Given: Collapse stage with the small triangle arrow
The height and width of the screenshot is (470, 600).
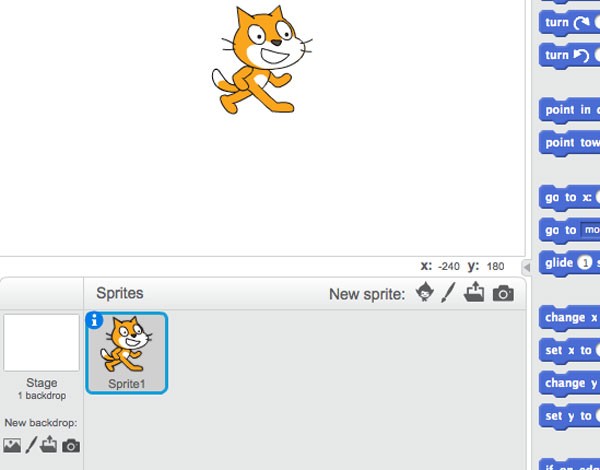Looking at the screenshot, I should [x=527, y=267].
